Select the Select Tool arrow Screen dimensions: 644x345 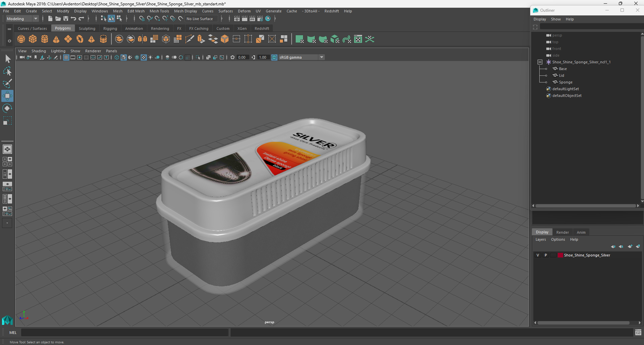[7, 59]
